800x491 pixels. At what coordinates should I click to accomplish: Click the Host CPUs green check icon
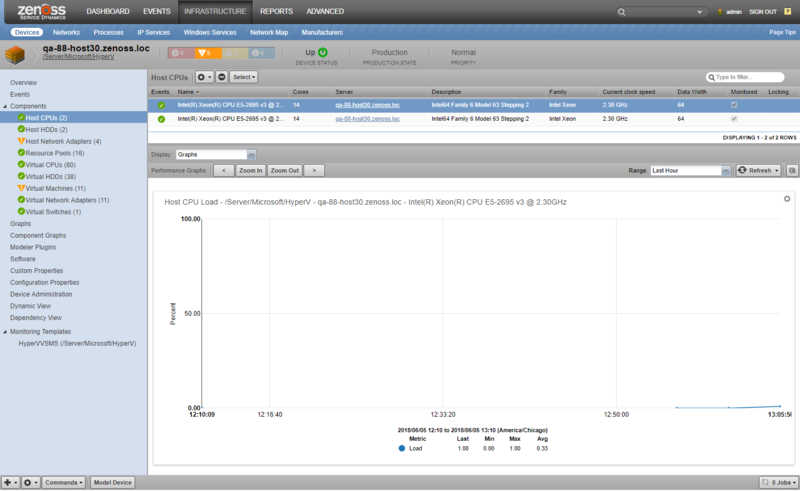[x=21, y=117]
